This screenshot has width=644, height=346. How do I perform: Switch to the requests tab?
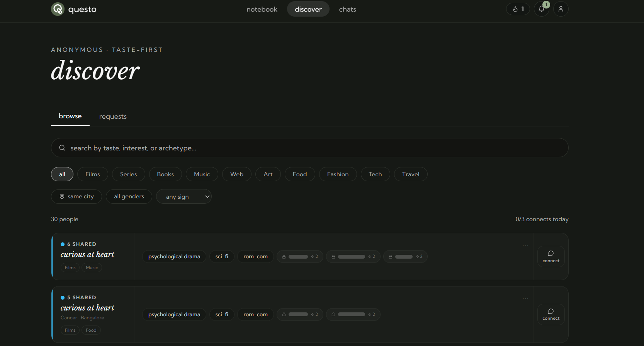tap(113, 117)
